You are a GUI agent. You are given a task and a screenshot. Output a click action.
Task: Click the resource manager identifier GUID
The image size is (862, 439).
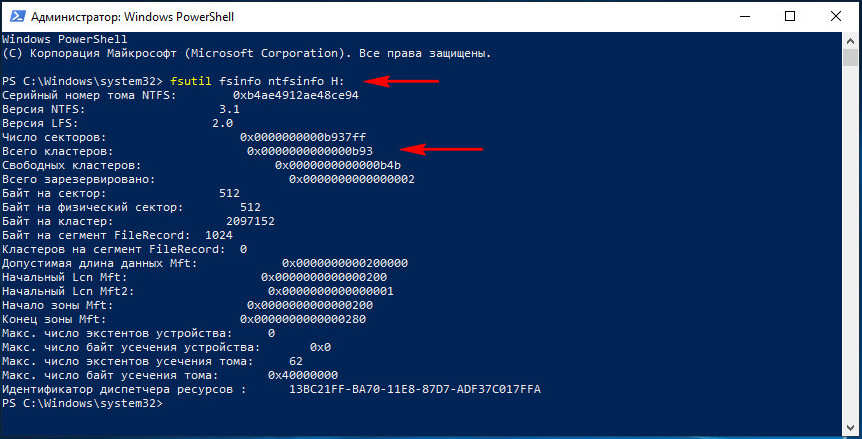415,390
